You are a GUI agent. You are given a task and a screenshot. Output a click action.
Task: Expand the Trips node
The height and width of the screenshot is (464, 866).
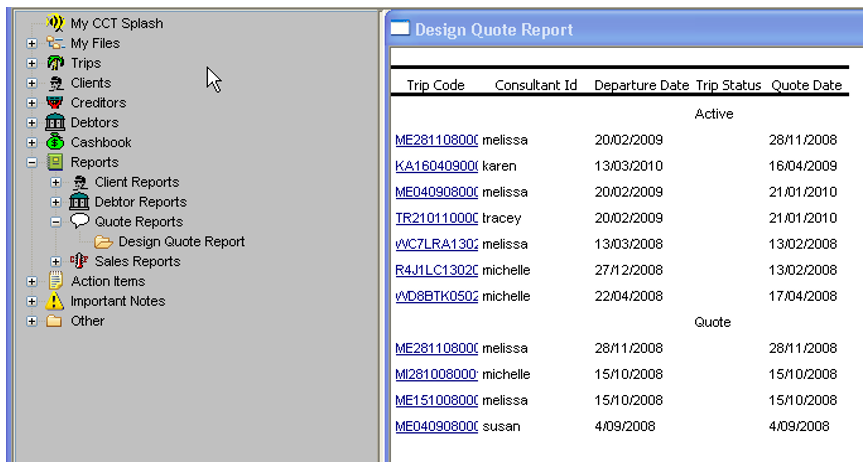coord(31,63)
